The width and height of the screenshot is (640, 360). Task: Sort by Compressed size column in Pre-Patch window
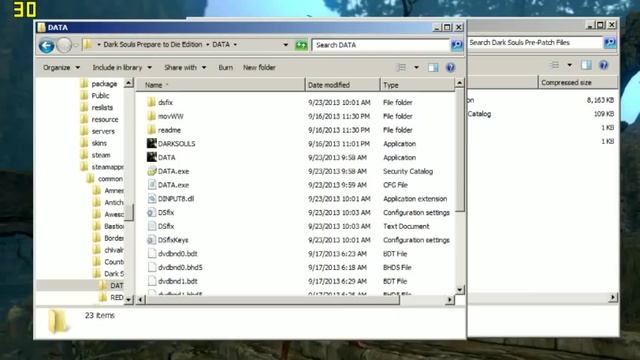578,82
